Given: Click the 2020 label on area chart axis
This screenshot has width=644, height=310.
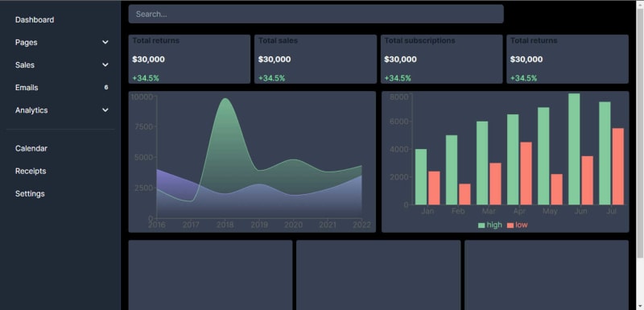Looking at the screenshot, I should coord(293,225).
